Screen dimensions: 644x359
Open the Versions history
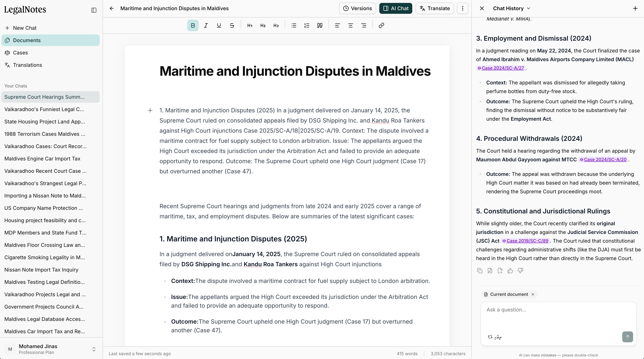358,8
